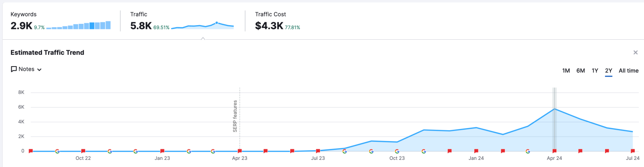This screenshot has height=167, width=644.
Task: Expand the Keywords 2.9K metric panel
Action: click(61, 21)
